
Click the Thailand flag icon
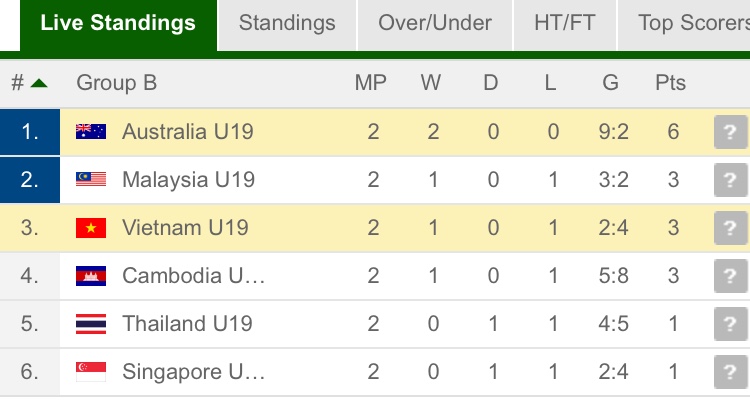pyautogui.click(x=91, y=324)
